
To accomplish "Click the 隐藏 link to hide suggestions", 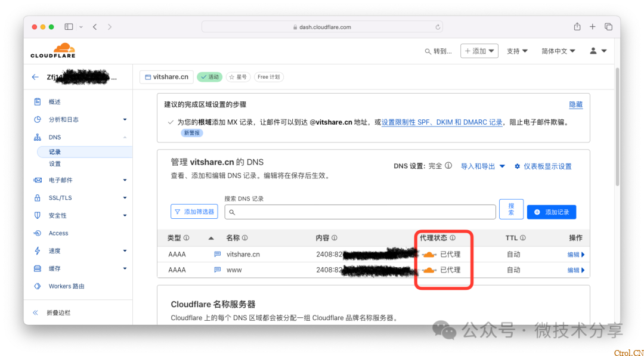I will click(575, 104).
